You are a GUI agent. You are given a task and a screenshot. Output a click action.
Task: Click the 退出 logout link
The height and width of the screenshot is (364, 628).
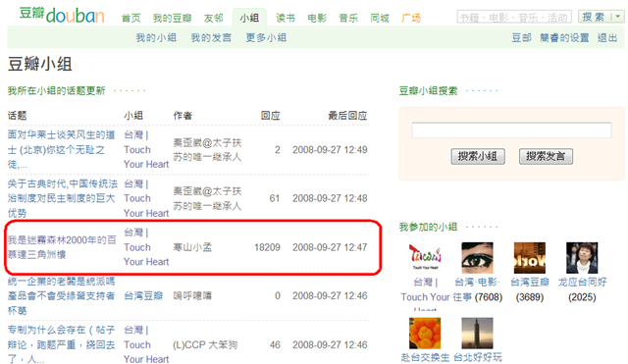[x=607, y=37]
